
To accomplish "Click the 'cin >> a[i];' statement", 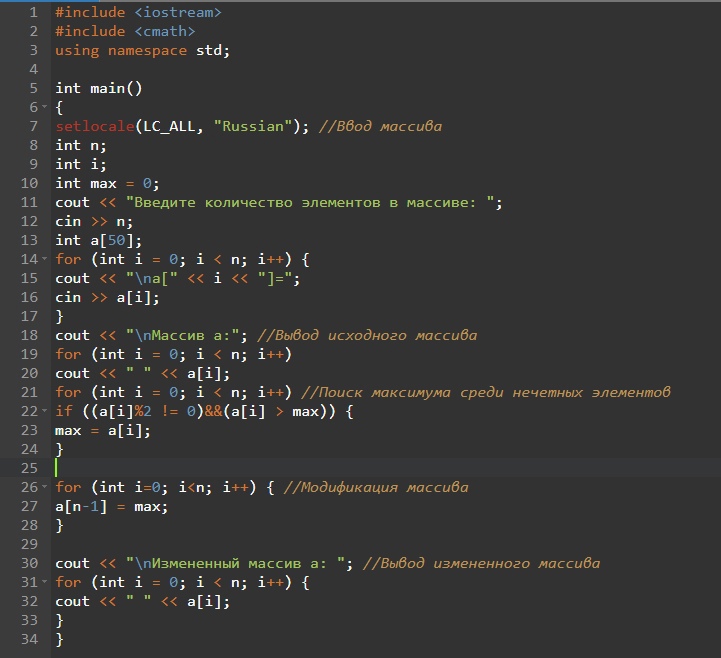I will pyautogui.click(x=108, y=298).
